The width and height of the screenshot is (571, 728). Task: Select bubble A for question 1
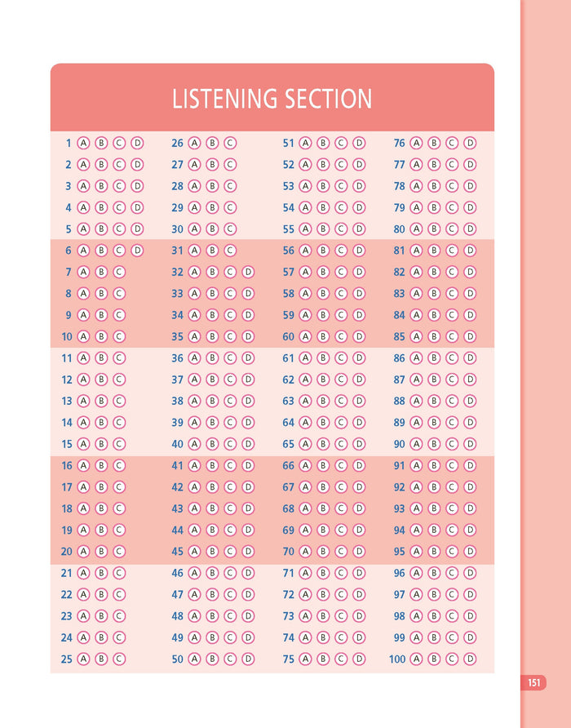click(x=83, y=143)
